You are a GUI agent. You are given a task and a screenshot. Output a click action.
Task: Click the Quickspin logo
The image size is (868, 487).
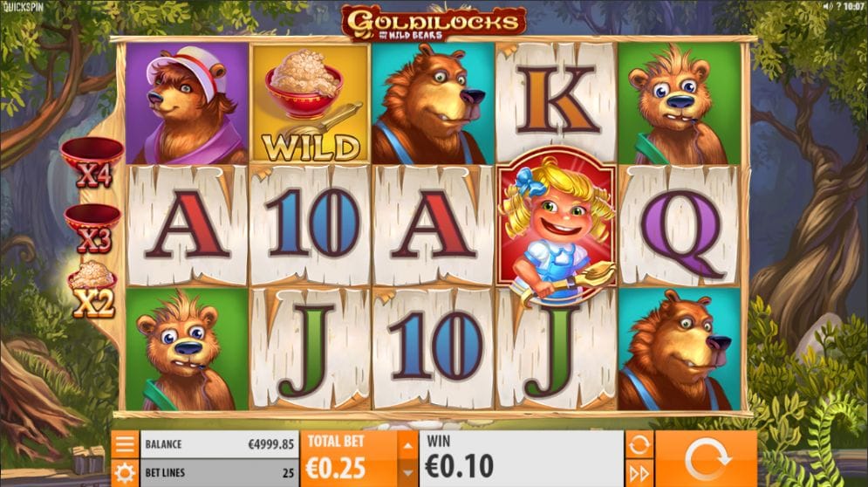(x=22, y=7)
